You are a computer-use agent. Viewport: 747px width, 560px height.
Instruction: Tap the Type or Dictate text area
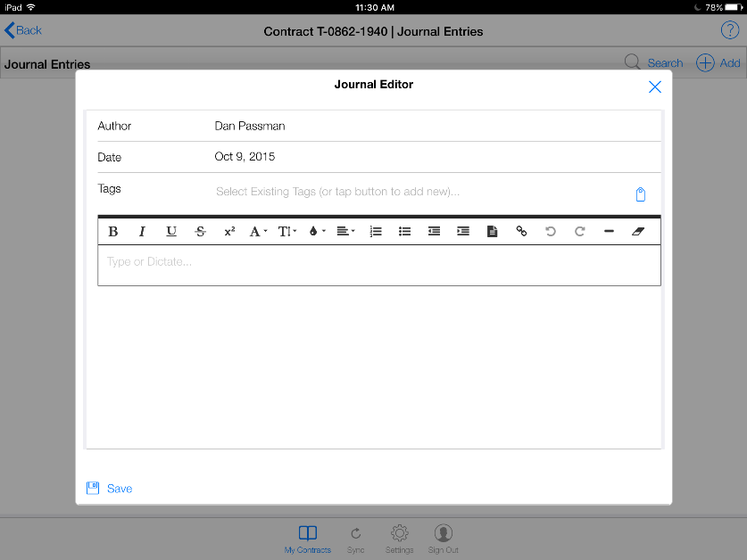coord(378,264)
